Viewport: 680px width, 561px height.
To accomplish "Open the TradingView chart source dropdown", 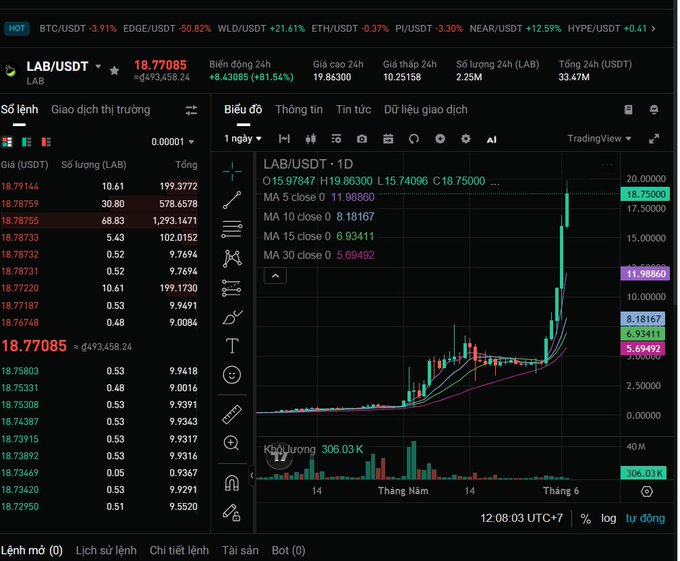I will coord(599,139).
